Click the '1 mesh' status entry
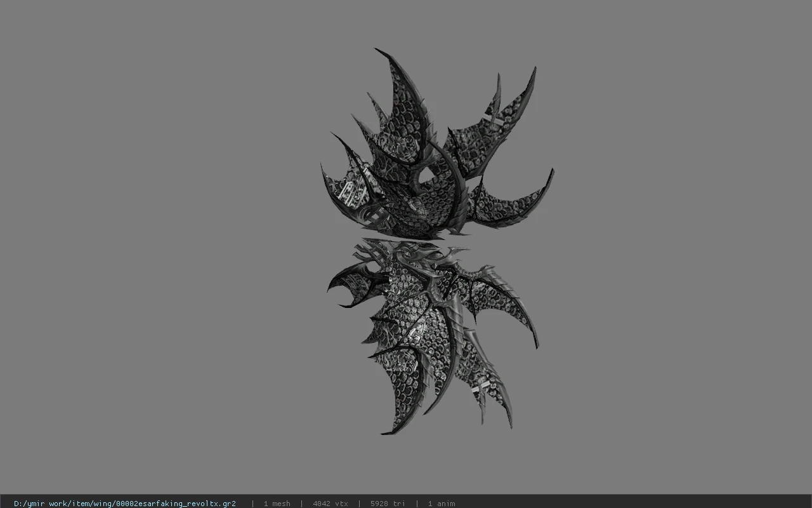This screenshot has width=812, height=508. tap(277, 504)
